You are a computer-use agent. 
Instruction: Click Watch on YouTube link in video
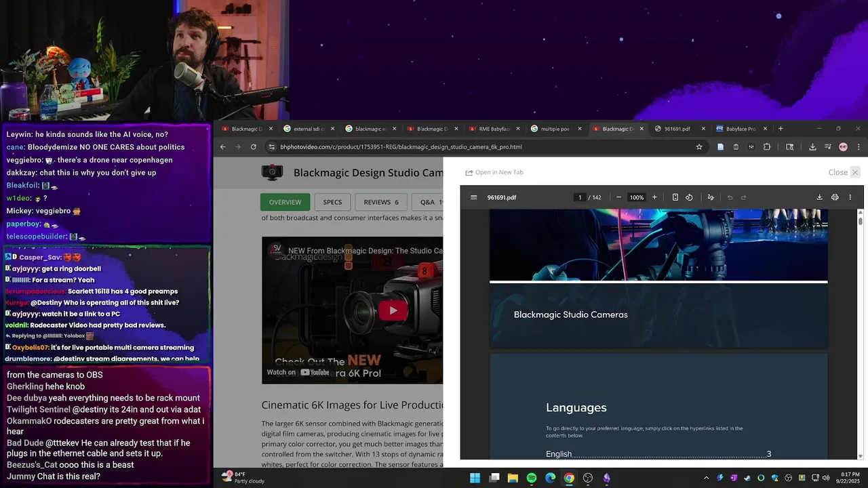point(298,372)
